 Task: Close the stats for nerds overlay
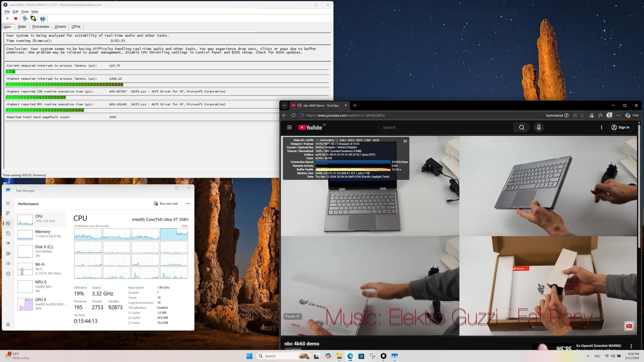[405, 141]
